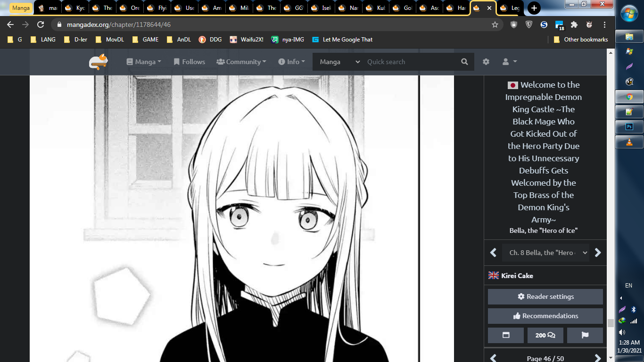Screen dimensions: 644x362
Task: Open the extension with 18 badge
Action: coord(559,25)
